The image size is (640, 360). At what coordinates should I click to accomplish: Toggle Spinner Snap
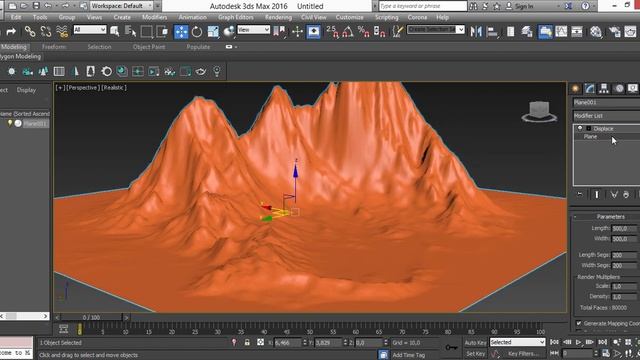click(380, 31)
